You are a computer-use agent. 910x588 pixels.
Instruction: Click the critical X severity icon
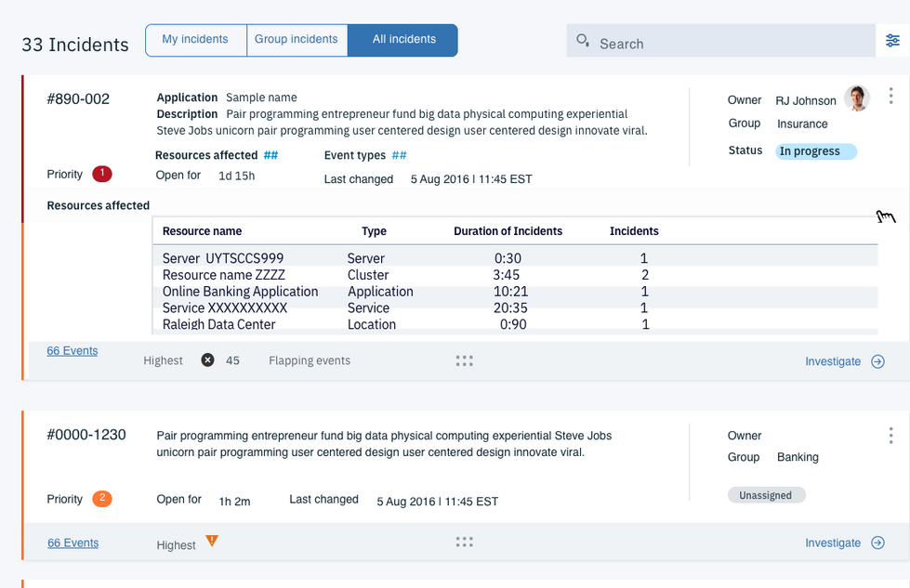208,360
